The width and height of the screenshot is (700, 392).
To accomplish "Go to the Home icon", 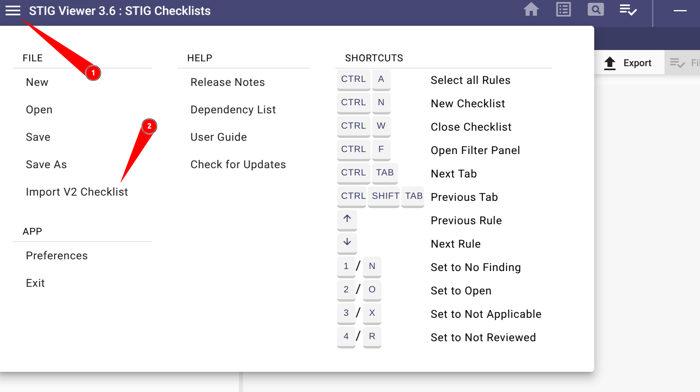I will (x=531, y=9).
